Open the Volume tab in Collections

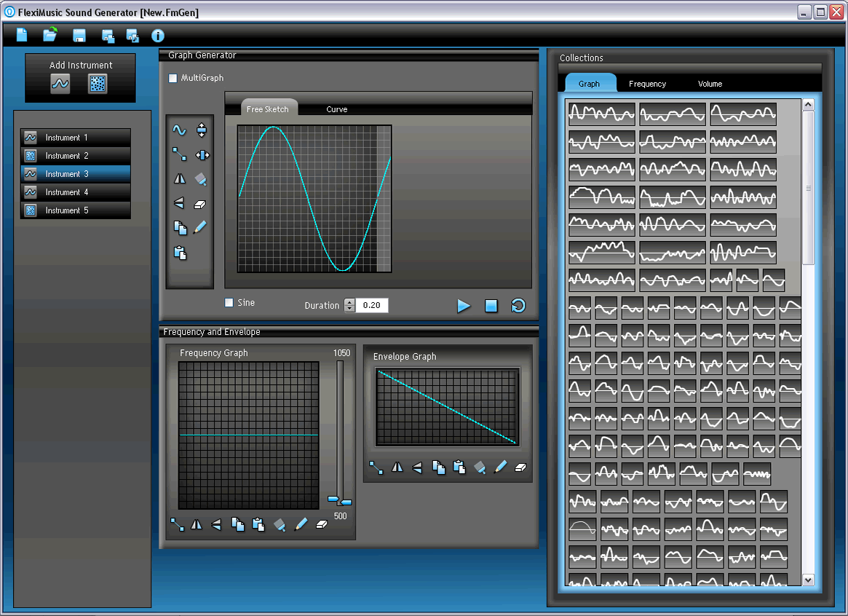(710, 84)
